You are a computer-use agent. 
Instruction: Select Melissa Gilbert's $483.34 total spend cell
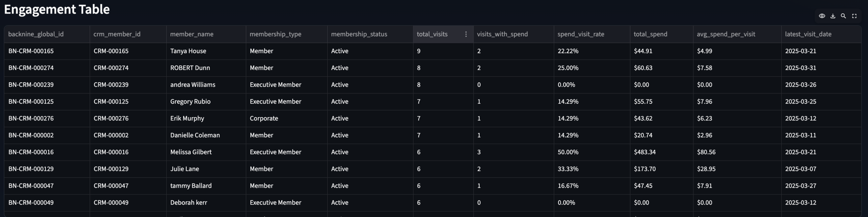click(x=645, y=152)
